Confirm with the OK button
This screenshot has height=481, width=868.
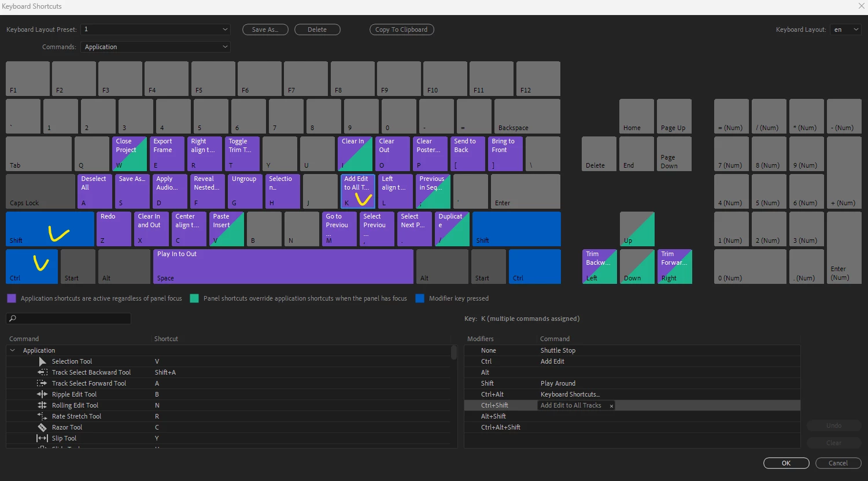click(786, 463)
